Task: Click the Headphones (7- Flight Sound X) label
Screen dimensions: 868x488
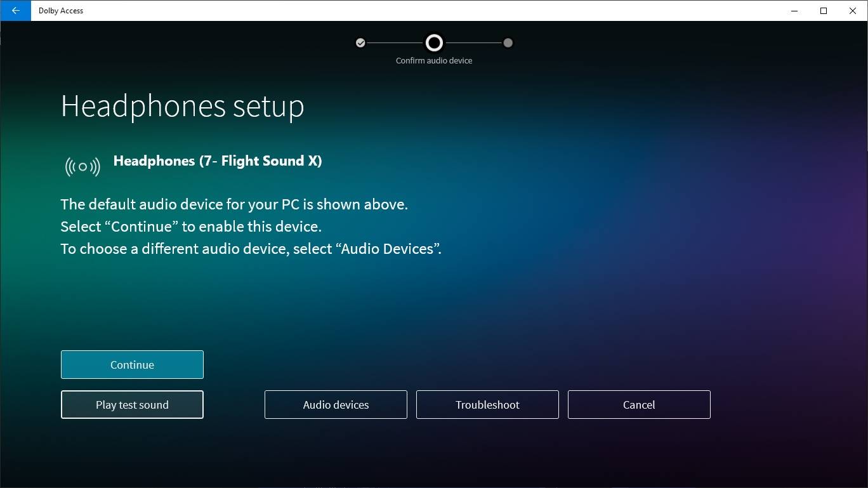Action: pyautogui.click(x=218, y=161)
